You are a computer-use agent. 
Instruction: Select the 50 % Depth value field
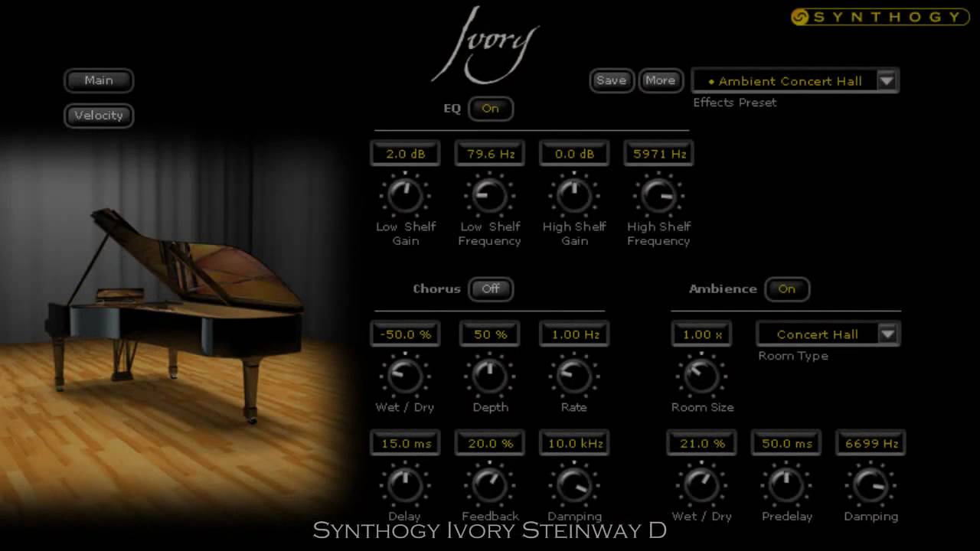(x=490, y=334)
